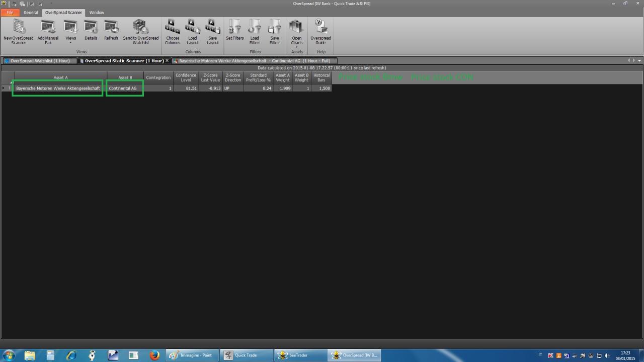Switch to the General ribbon tab
Viewport: 644px width, 362px height.
tap(31, 13)
